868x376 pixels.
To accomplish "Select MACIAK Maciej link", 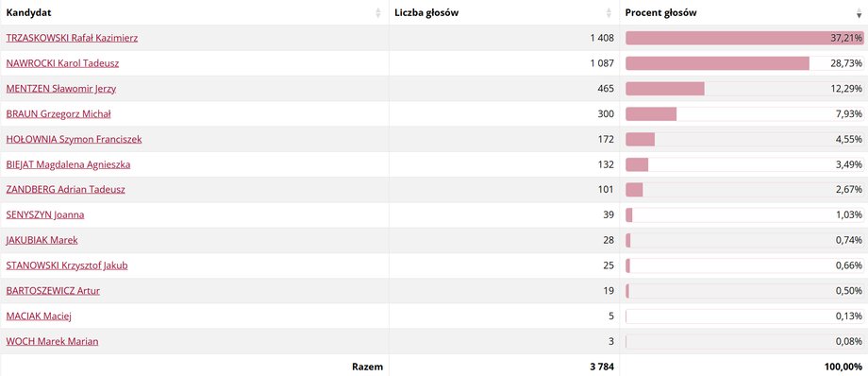I will tap(39, 316).
